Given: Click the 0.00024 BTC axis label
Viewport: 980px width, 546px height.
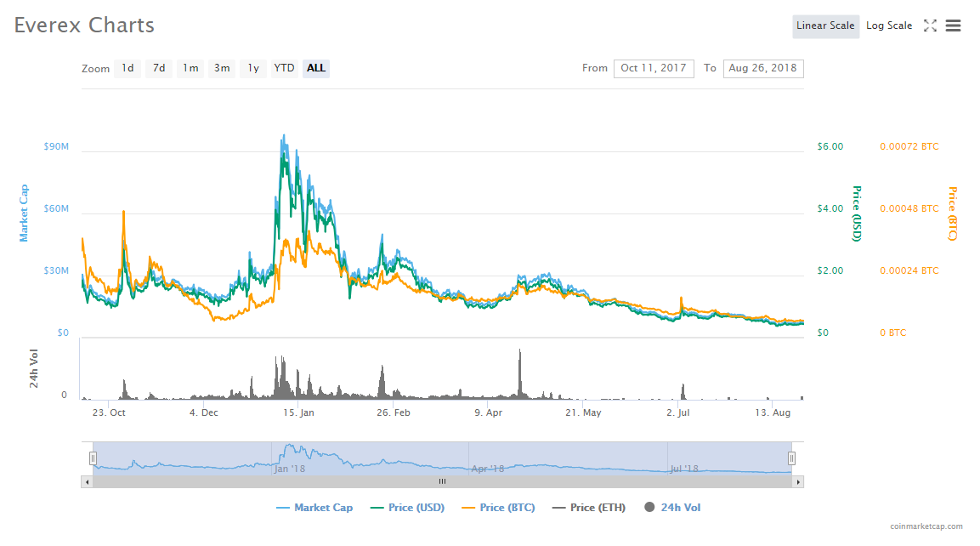Looking at the screenshot, I should pos(909,270).
